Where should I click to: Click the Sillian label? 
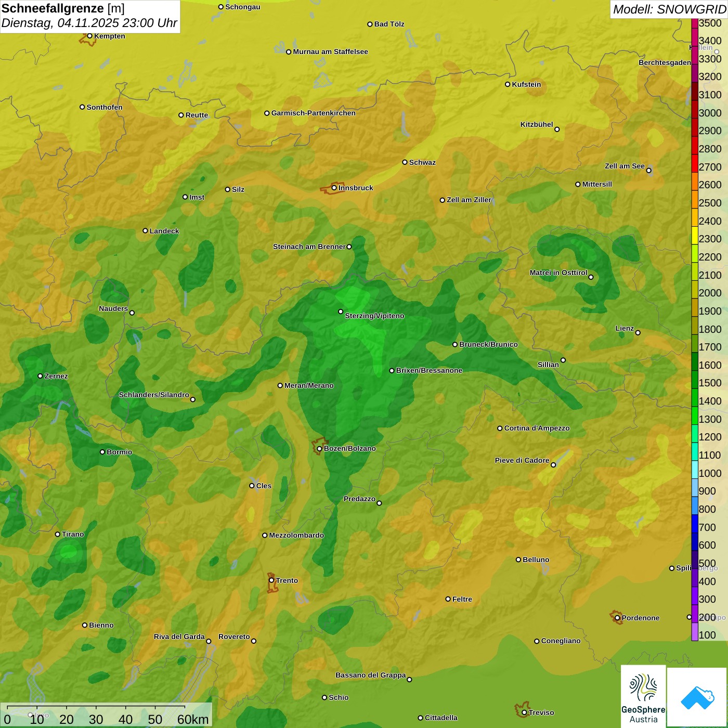[549, 365]
